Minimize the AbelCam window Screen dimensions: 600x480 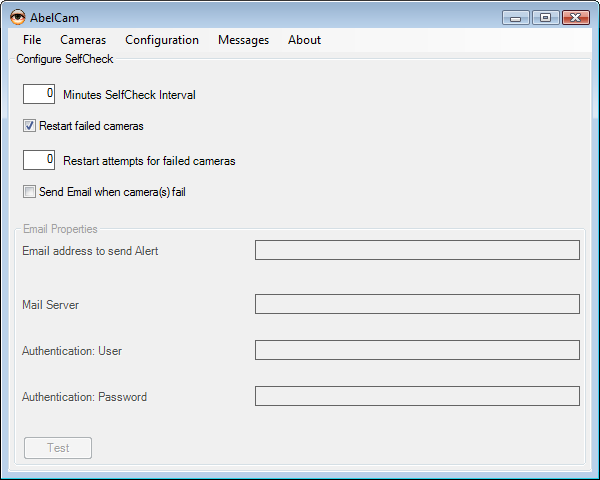point(517,17)
